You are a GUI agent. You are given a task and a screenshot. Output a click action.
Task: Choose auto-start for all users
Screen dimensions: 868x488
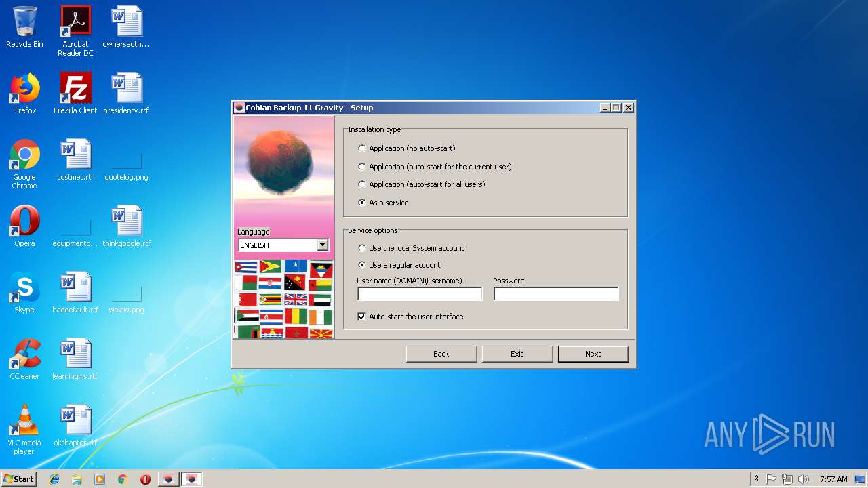point(421,184)
